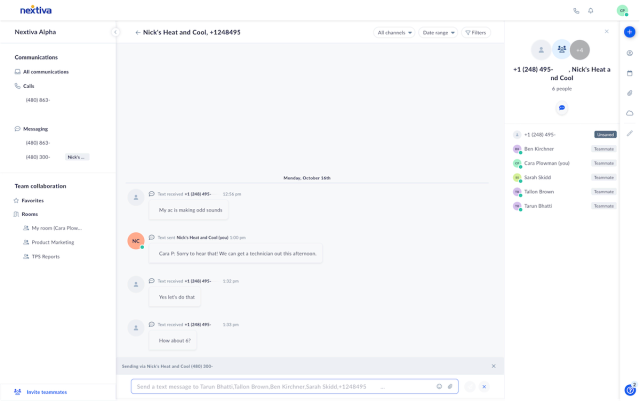
Task: Open the Filters button
Action: tap(476, 33)
